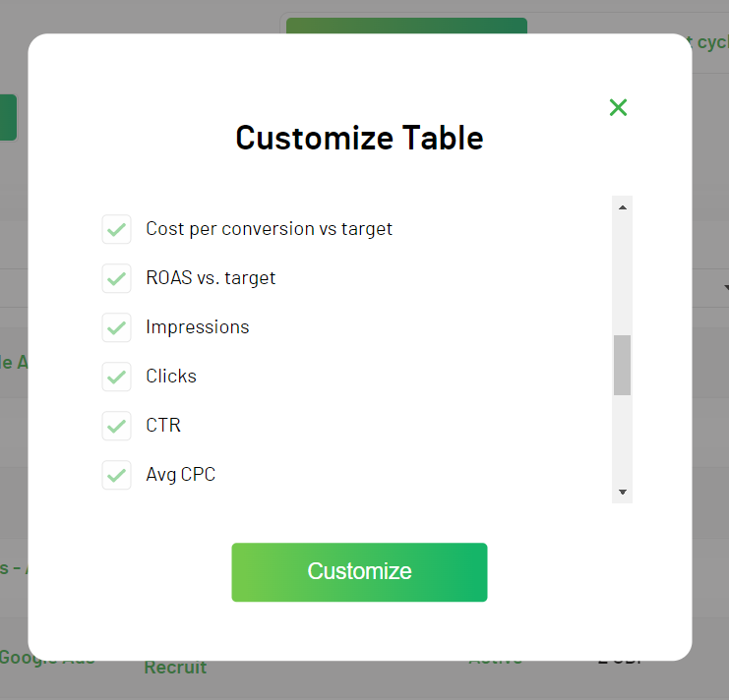Uncheck the Clicks checkbox

pyautogui.click(x=117, y=377)
